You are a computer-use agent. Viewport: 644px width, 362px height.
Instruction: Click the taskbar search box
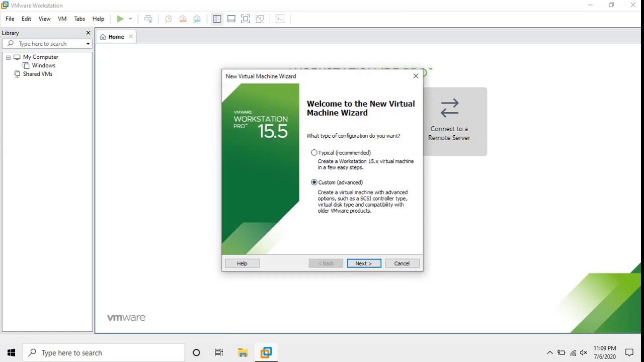104,352
